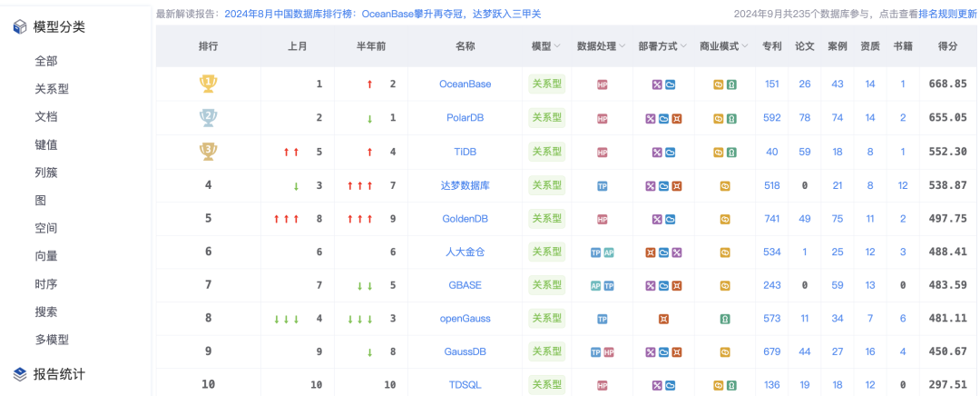The height and width of the screenshot is (396, 980).
Task: Open the TDSQL database link
Action: [465, 385]
